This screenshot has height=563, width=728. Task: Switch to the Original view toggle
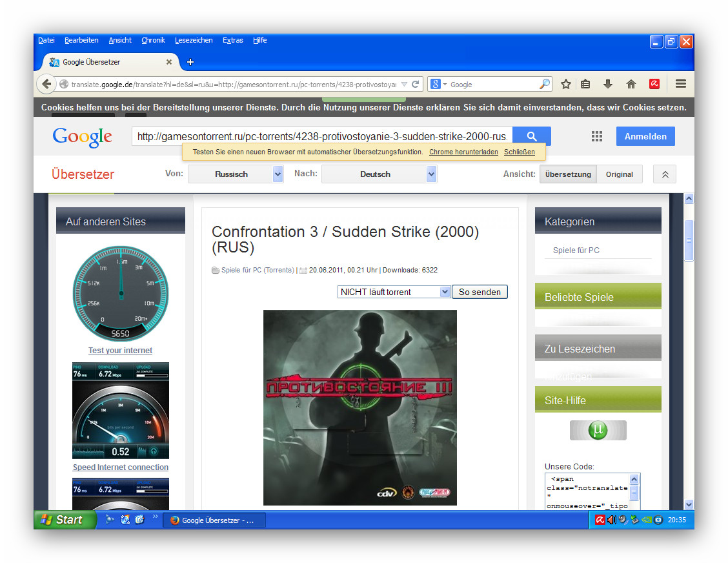(x=620, y=174)
